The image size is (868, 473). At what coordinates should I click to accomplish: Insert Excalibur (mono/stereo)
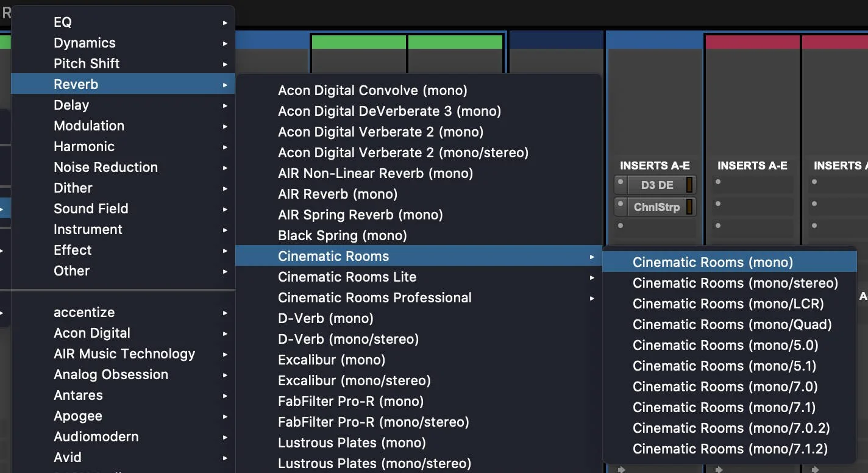point(419,380)
